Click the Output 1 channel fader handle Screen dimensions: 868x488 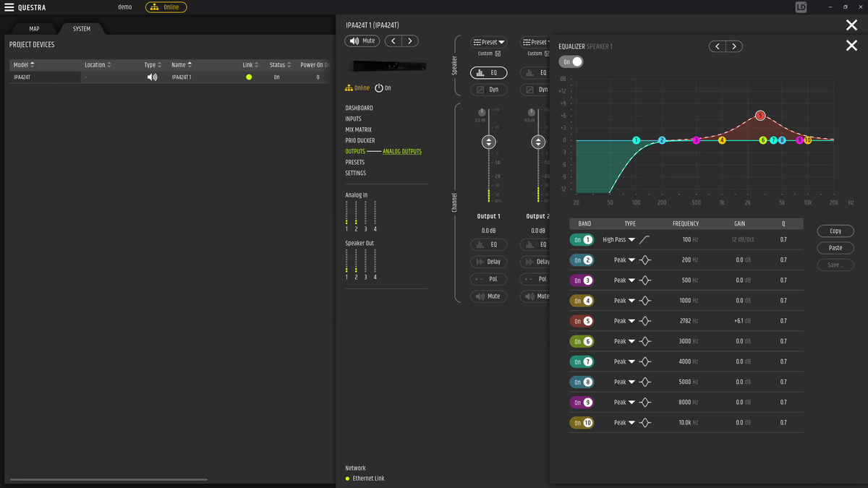489,142
